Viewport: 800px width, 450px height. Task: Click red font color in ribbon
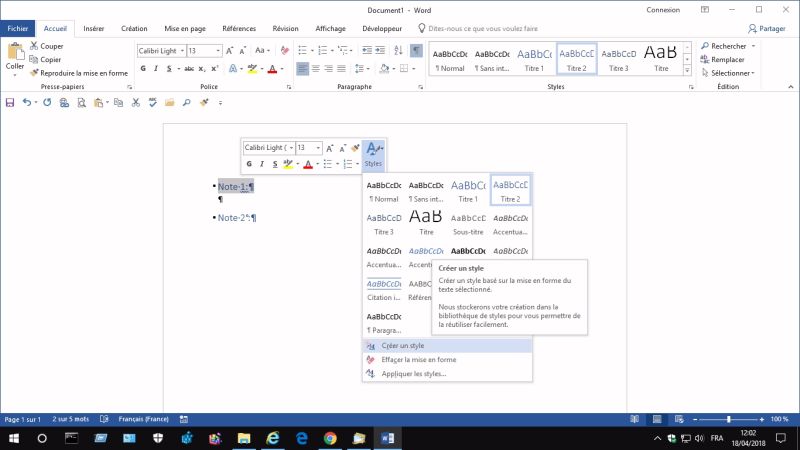(272, 68)
